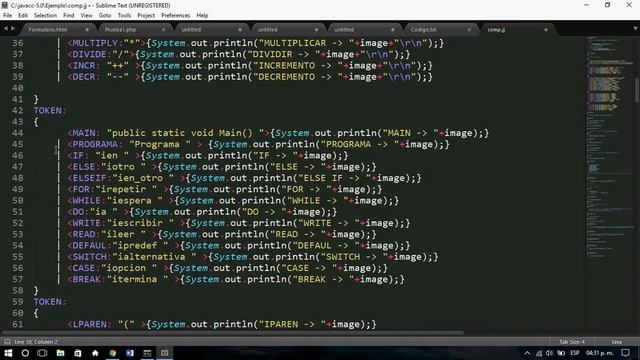The image size is (640, 360).
Task: Click the LPAREN token on line 61
Action: point(89,324)
